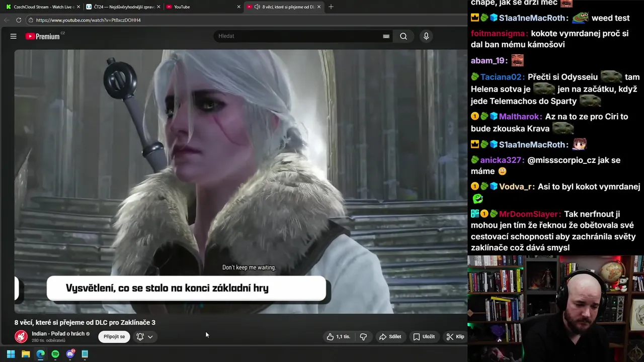644x362 pixels.
Task: Save the video with Uložit button
Action: point(424,337)
